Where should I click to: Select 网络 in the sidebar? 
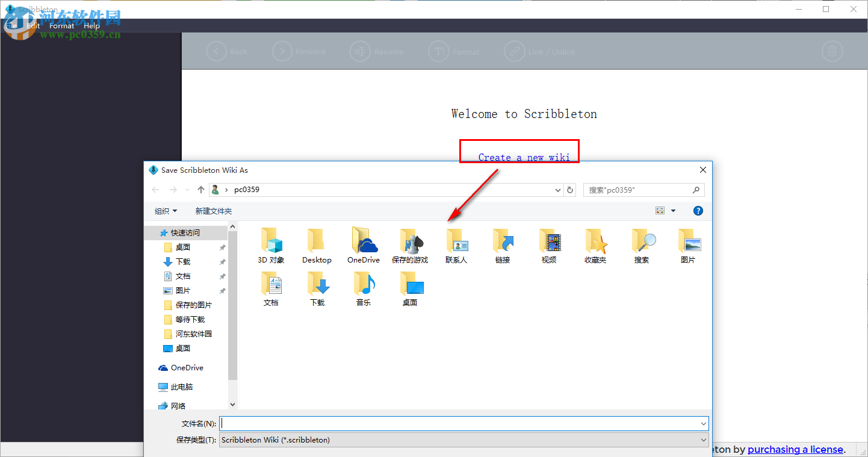[x=178, y=406]
